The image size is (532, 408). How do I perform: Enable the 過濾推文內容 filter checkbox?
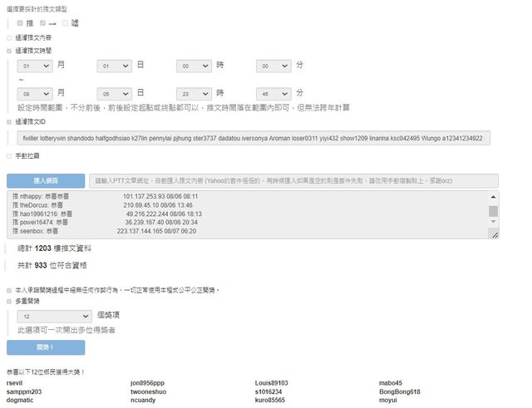point(9,37)
